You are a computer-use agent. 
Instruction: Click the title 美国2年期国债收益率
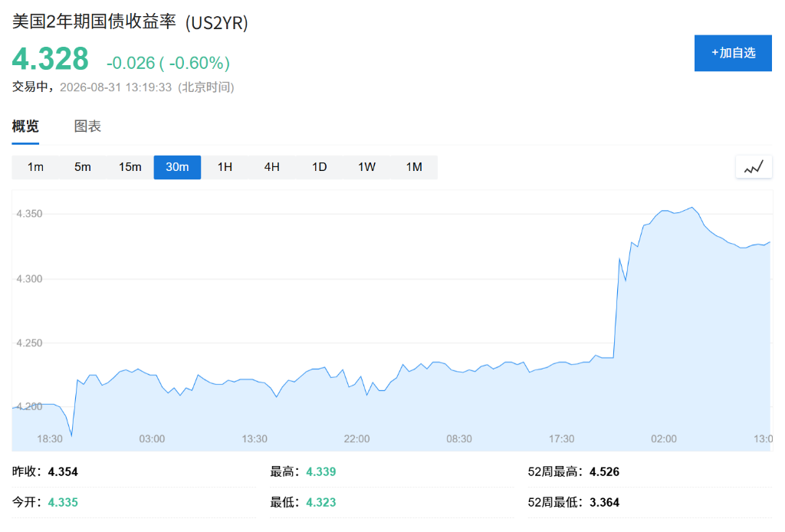tap(94, 22)
